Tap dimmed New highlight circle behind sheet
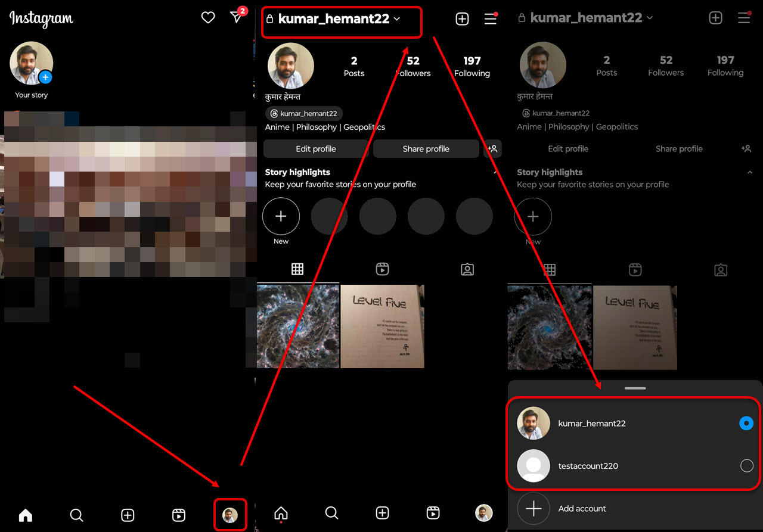763x532 pixels. point(533,217)
